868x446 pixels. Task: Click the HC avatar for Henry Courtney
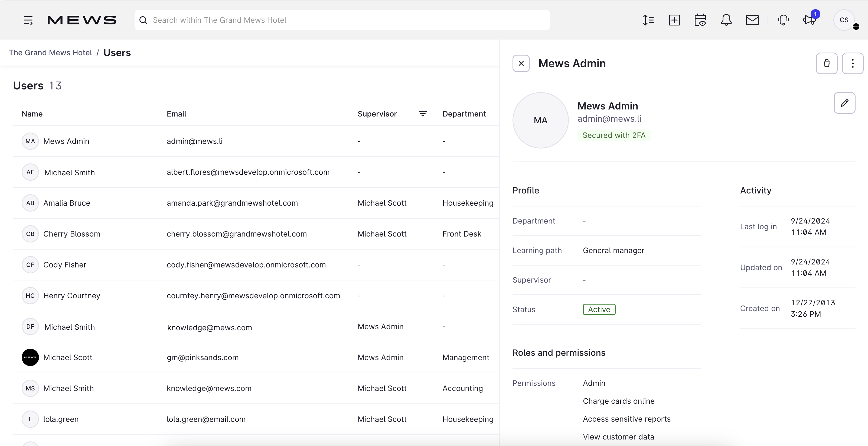point(30,296)
